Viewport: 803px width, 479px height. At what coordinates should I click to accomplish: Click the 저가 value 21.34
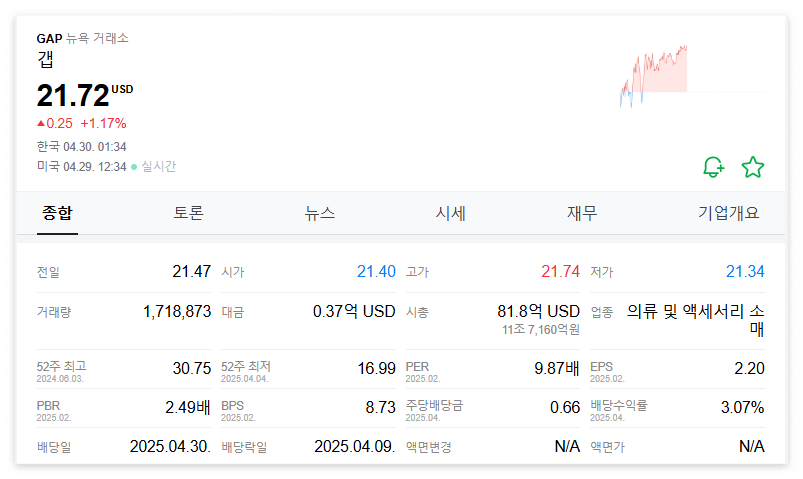745,271
